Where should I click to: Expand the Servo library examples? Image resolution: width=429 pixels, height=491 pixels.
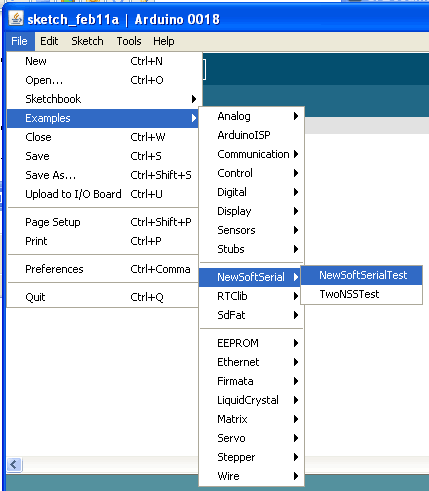click(x=252, y=438)
